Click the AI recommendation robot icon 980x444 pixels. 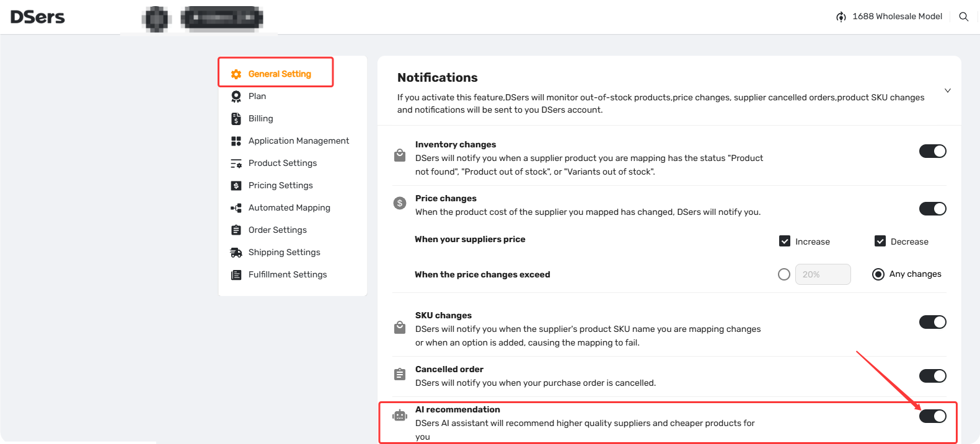coord(400,416)
